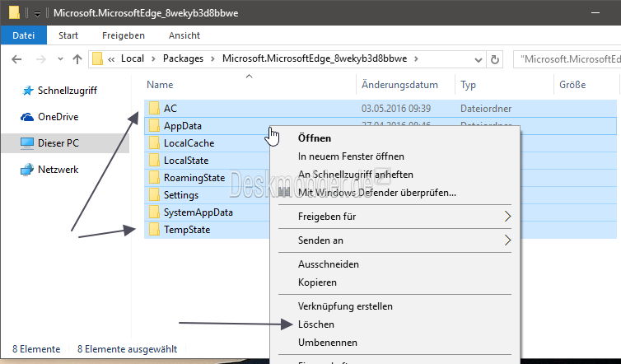This screenshot has width=621, height=364.
Task: Select OneDrive in navigation pane
Action: point(58,117)
